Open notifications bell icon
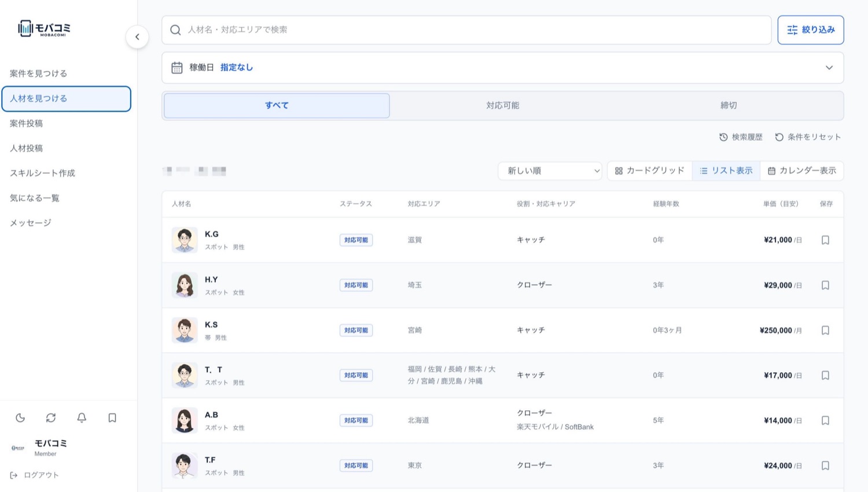Screen dimensions: 868x492 click(82, 417)
